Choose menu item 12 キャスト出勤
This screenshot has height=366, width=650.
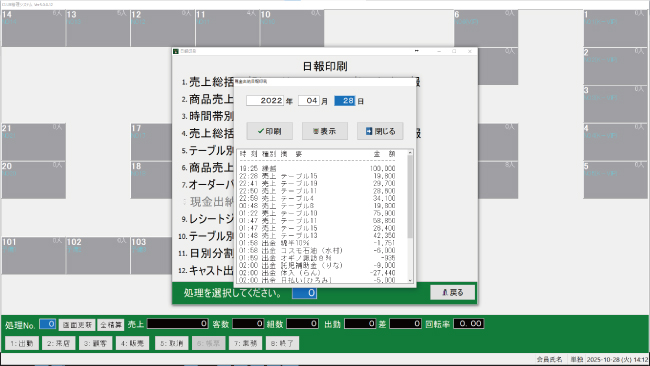(x=206, y=270)
